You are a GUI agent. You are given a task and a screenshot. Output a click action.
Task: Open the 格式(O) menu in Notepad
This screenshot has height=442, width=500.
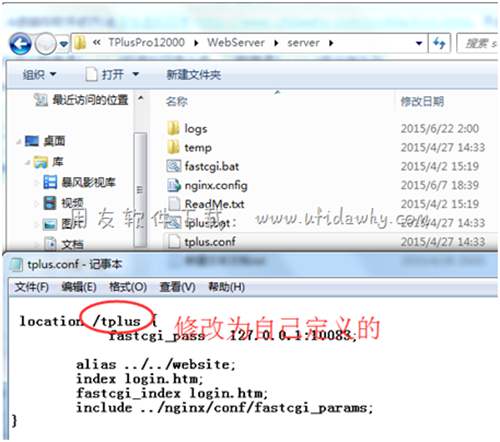(128, 287)
